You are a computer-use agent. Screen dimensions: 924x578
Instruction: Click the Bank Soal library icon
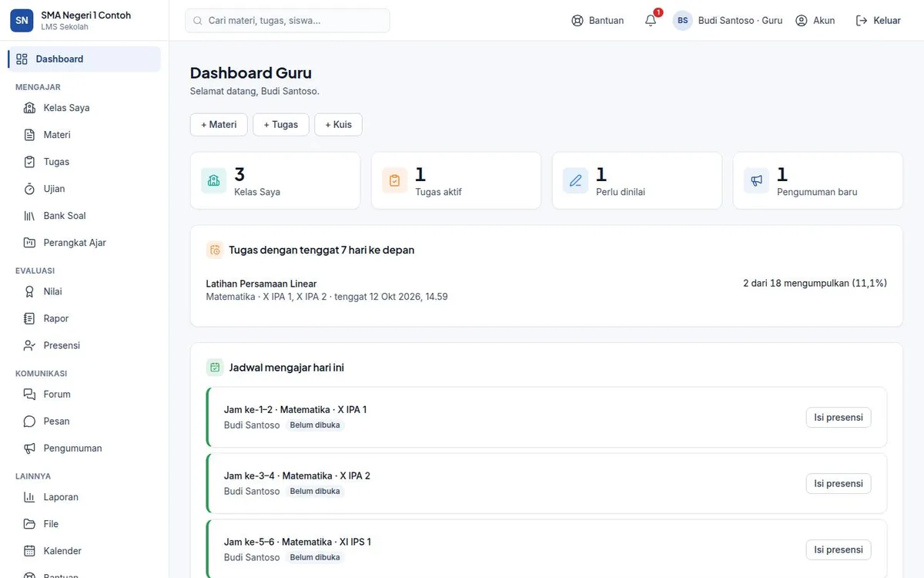29,216
